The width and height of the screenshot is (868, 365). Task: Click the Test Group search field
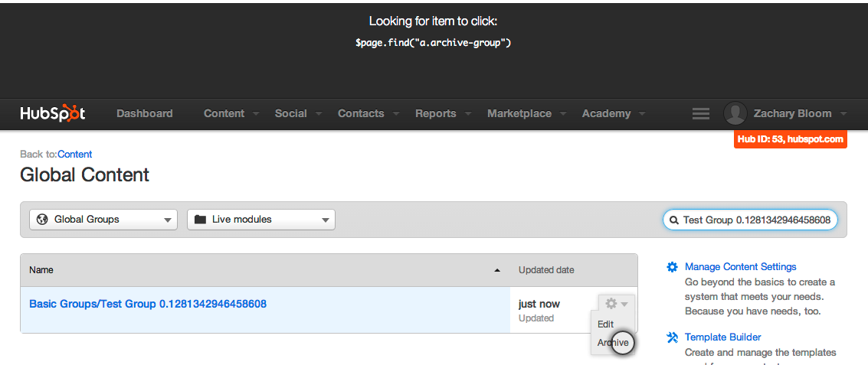750,220
